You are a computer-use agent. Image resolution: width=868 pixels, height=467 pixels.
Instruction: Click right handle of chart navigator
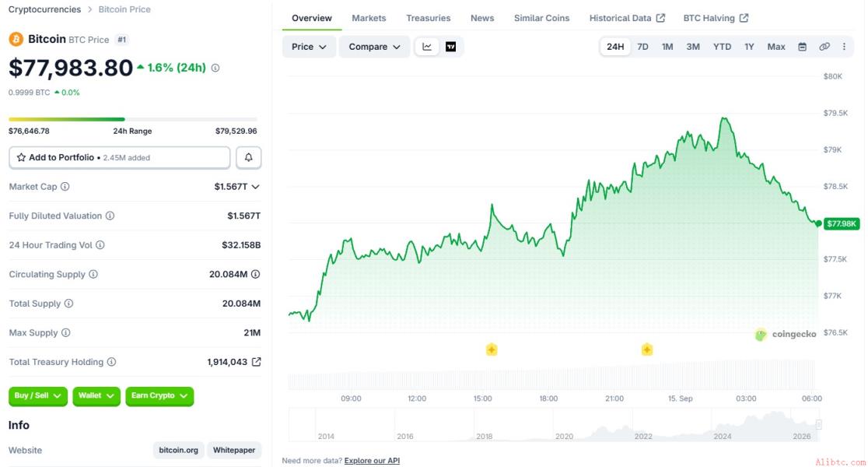click(819, 425)
